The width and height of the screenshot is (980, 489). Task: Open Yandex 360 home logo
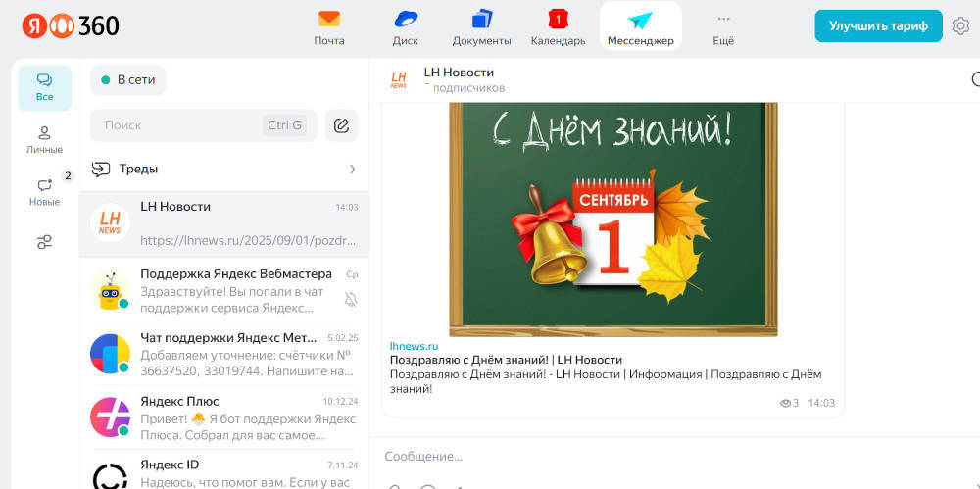[70, 25]
